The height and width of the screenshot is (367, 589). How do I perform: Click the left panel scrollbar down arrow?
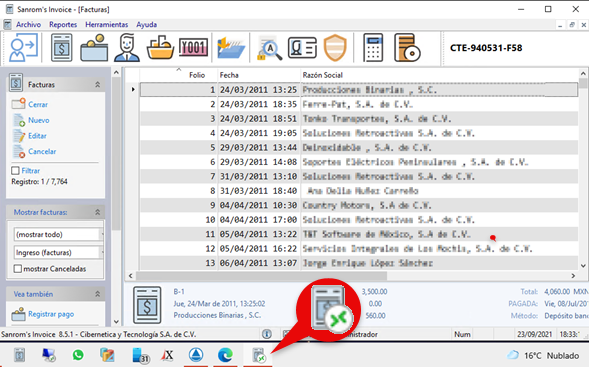[116, 322]
